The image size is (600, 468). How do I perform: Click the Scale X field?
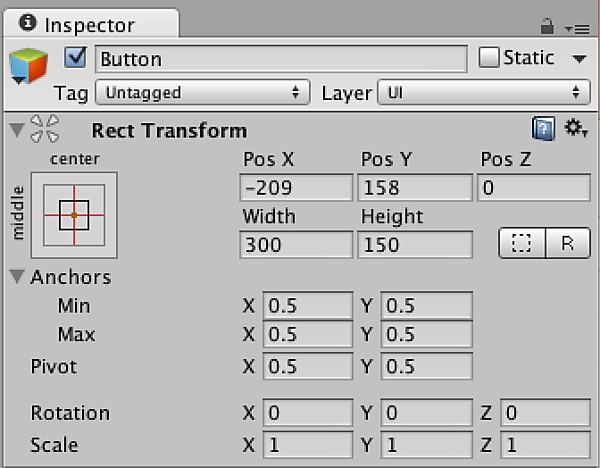[308, 445]
